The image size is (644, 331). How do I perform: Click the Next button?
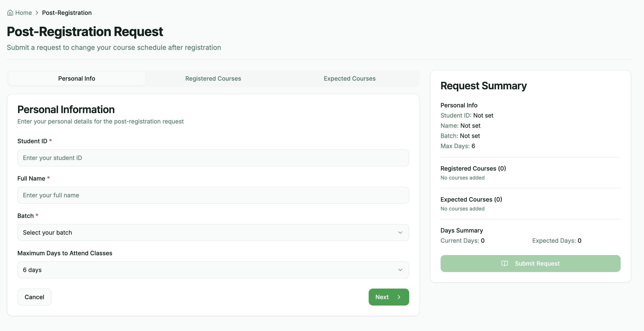[x=389, y=297]
